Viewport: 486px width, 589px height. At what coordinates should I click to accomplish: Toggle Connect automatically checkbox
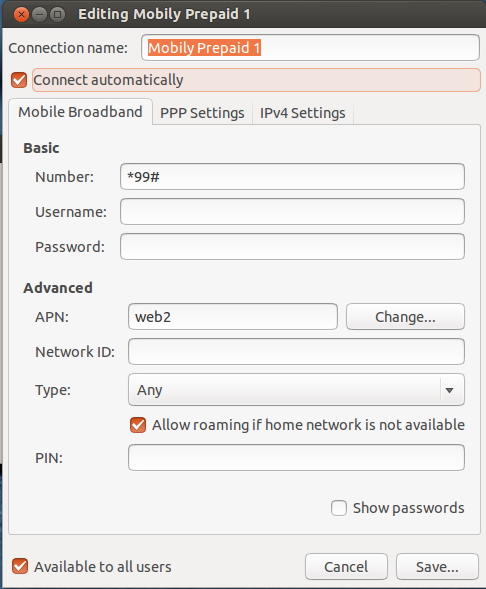click(x=19, y=80)
